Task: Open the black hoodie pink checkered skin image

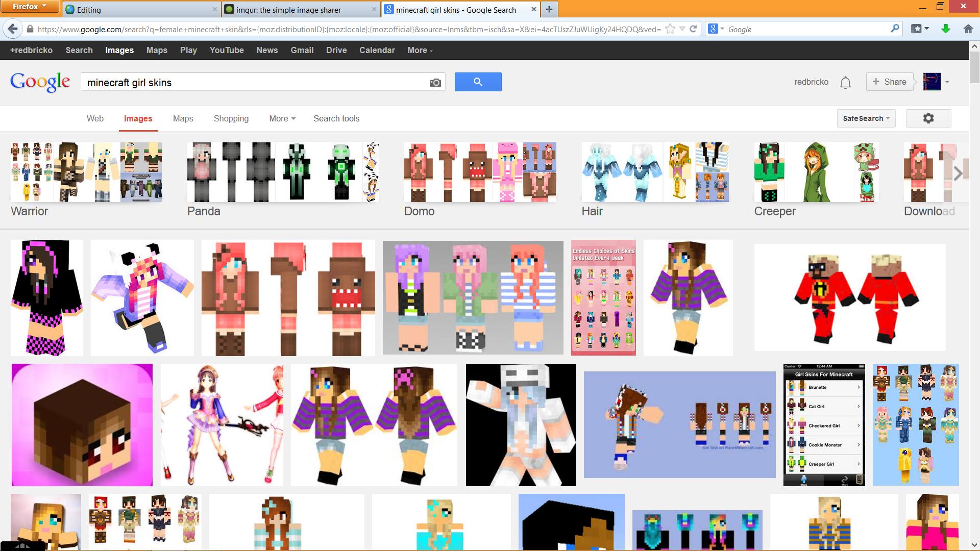Action: pyautogui.click(x=47, y=297)
